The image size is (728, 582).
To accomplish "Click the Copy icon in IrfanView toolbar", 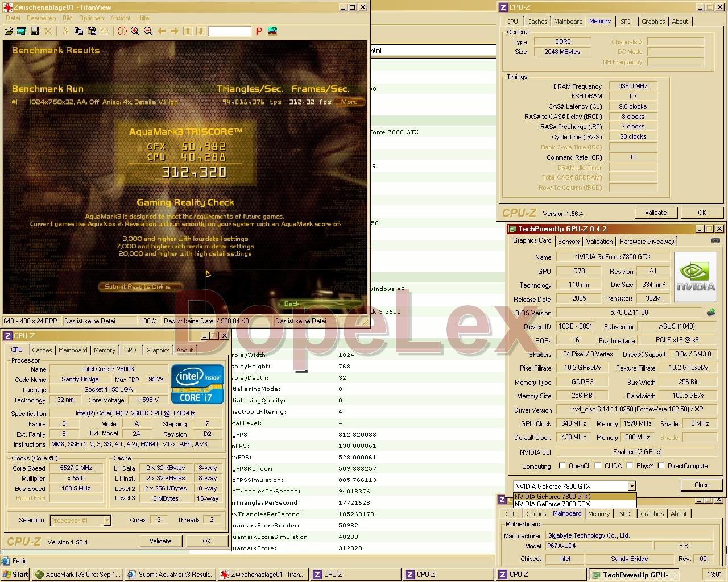I will click(x=79, y=31).
